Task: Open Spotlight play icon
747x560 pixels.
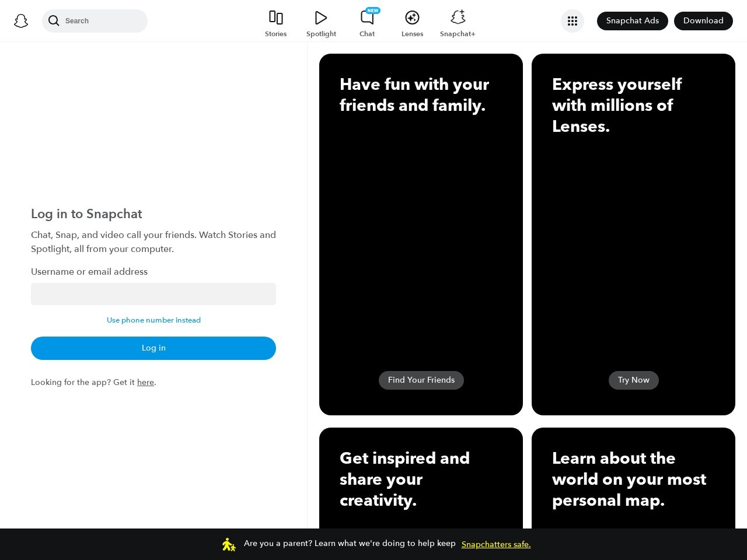Action: pyautogui.click(x=321, y=17)
